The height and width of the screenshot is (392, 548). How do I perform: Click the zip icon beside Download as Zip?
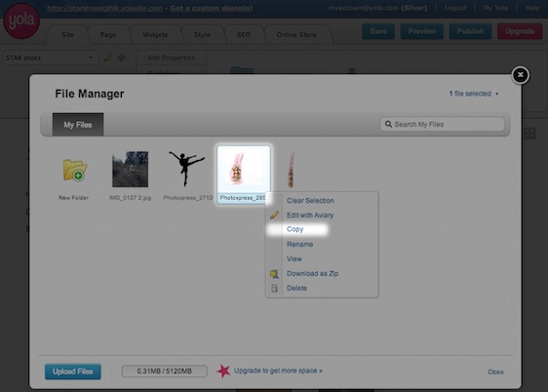click(274, 274)
